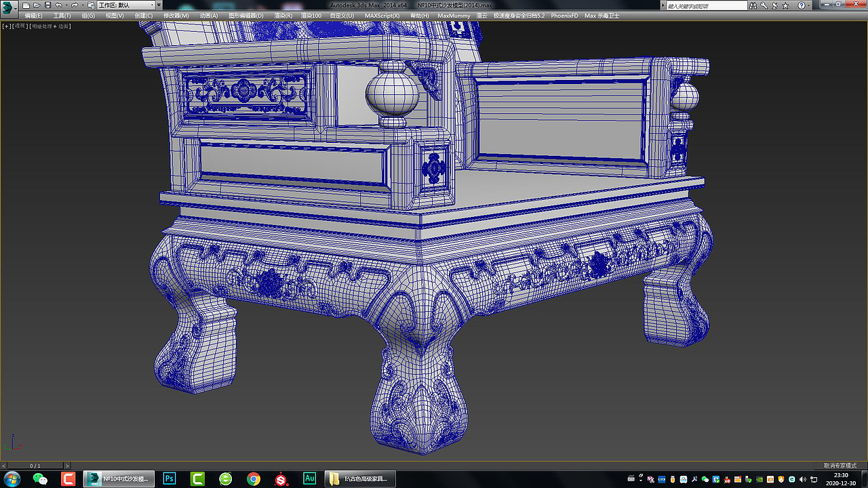Open the green 360 browser taskbar icon

click(x=226, y=479)
